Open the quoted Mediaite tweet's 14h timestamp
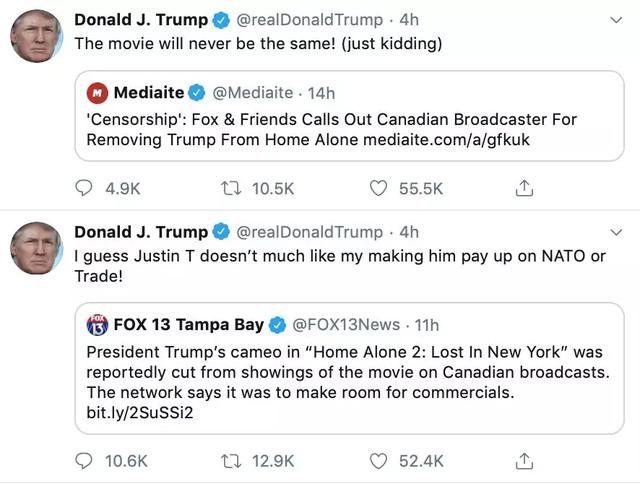640x484 pixels. (x=321, y=93)
